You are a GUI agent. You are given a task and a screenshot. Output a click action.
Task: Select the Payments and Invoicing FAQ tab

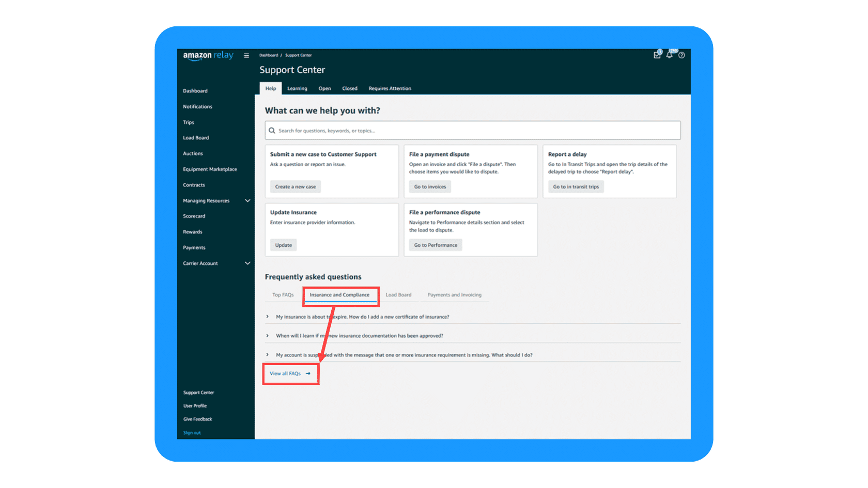point(454,295)
